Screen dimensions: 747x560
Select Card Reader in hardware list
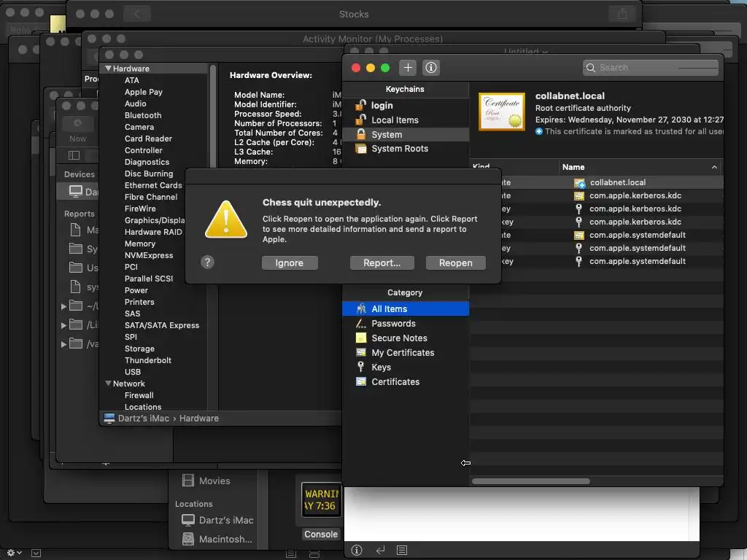[148, 139]
